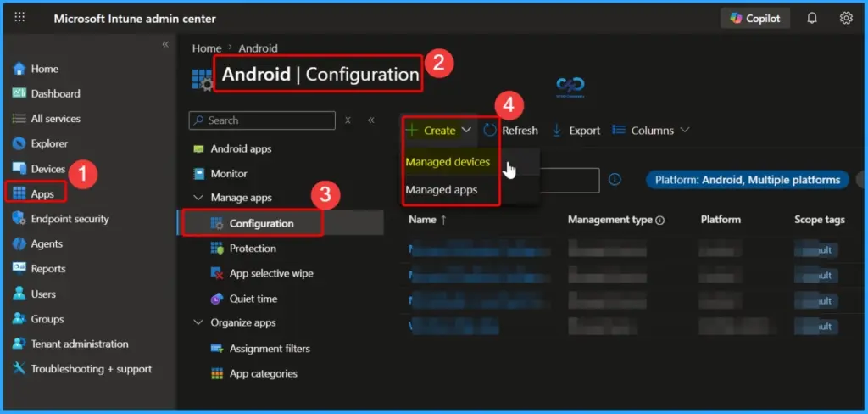
Task: Sort by the Platform column header
Action: pos(721,220)
